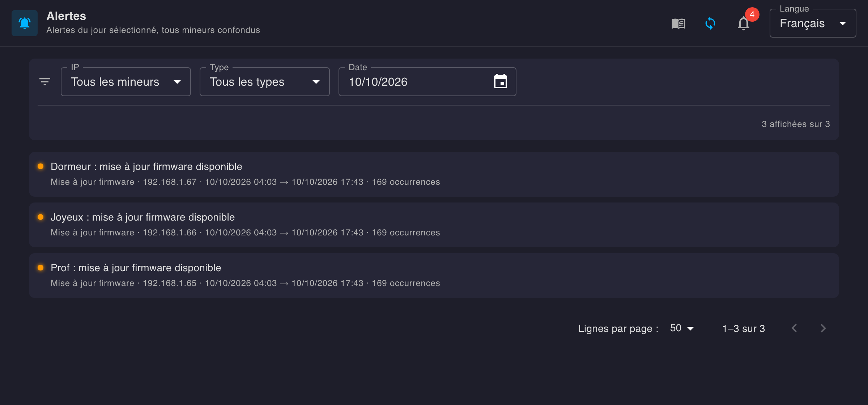Click orange status dot of Prof alert
The height and width of the screenshot is (405, 868).
pyautogui.click(x=41, y=268)
